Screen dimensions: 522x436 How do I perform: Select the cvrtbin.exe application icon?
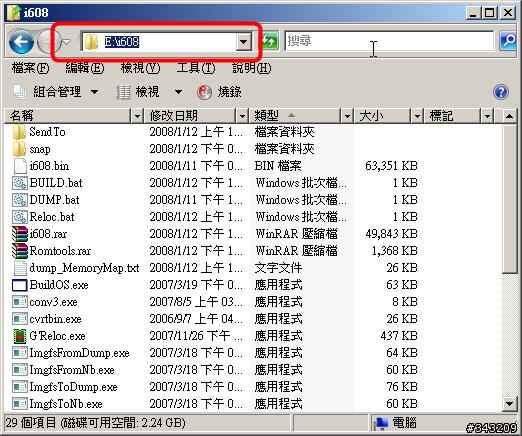point(20,319)
